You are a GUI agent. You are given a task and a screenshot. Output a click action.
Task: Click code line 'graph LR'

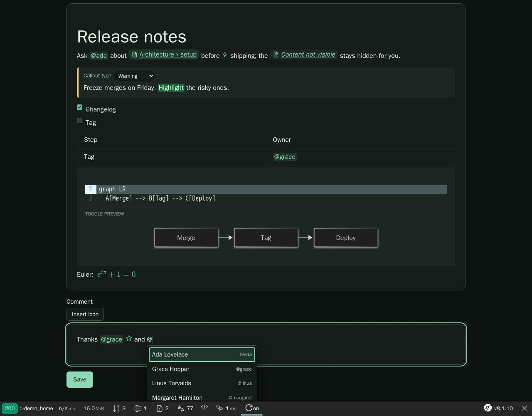tap(112, 189)
